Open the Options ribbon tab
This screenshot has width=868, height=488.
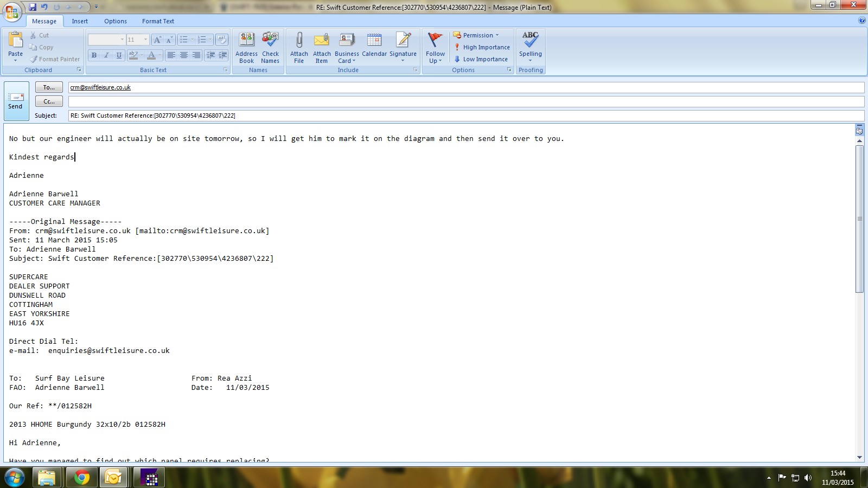116,21
